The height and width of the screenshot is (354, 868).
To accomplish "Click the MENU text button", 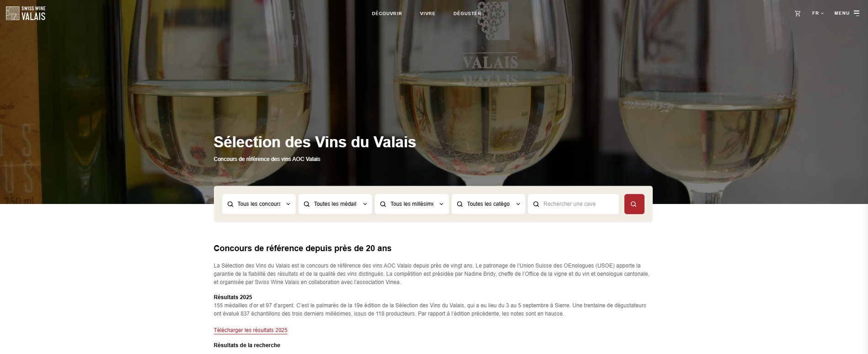I will [841, 13].
